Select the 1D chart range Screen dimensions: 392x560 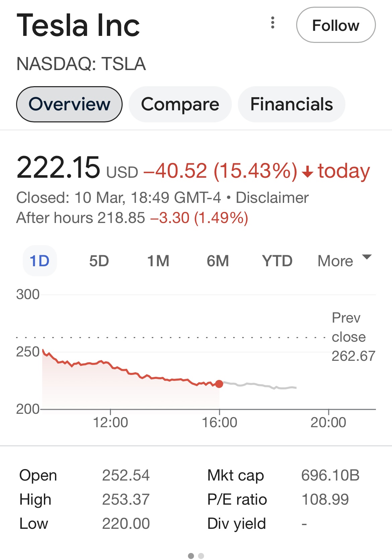pyautogui.click(x=40, y=261)
